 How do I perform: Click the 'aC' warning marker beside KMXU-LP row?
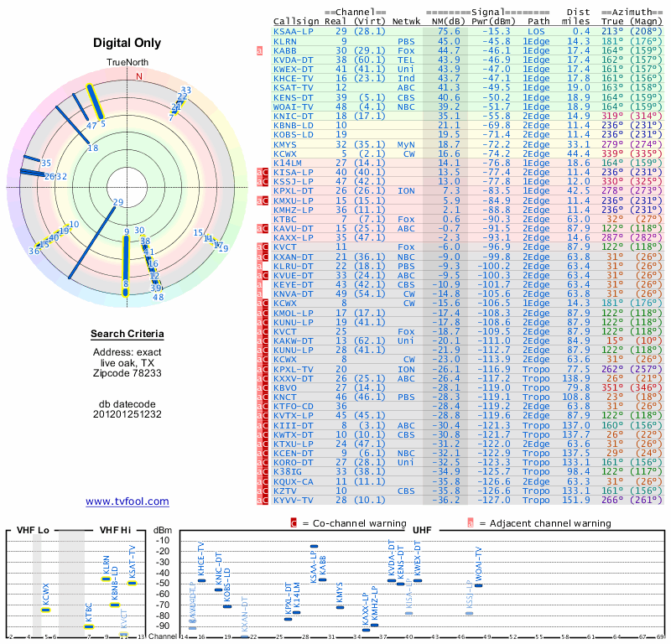[x=263, y=200]
